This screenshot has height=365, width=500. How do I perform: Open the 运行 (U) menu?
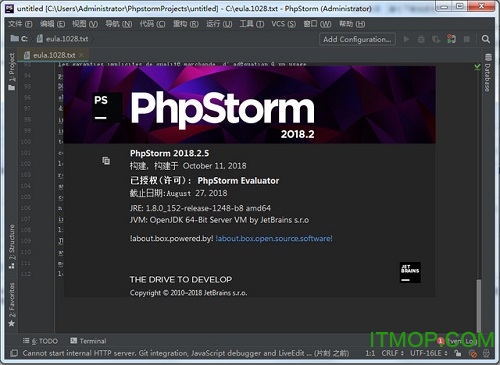tap(219, 24)
